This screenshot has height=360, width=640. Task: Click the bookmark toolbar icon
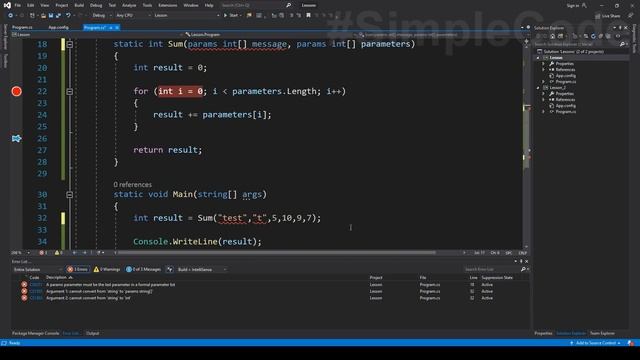coord(308,15)
